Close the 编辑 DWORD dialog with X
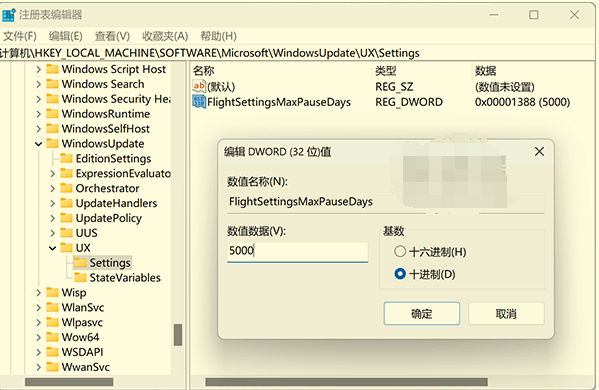Viewport: 599px width, 390px height. 539,152
